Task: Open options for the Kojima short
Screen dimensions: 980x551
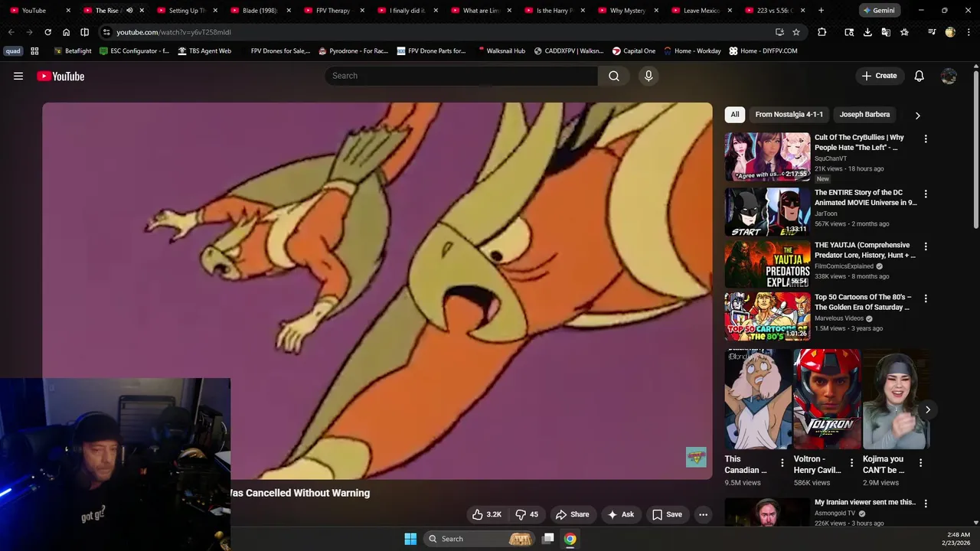Action: 920,462
